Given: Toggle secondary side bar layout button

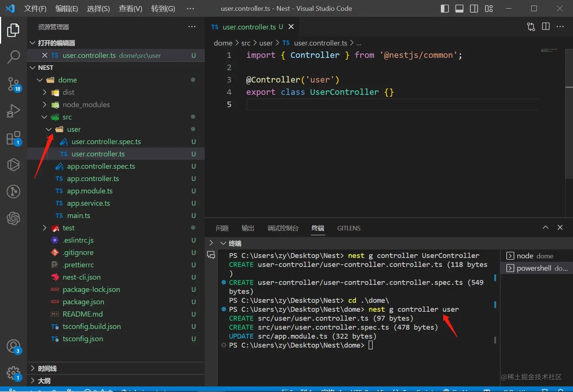Looking at the screenshot, I should point(474,8).
